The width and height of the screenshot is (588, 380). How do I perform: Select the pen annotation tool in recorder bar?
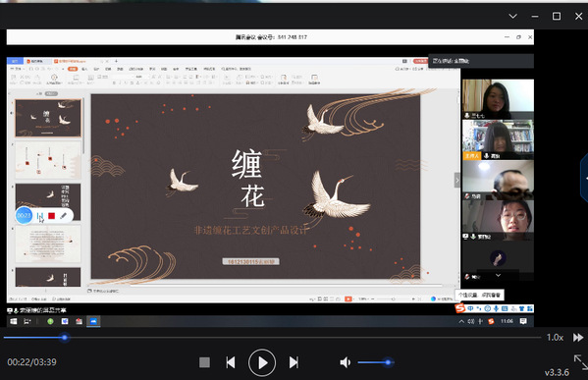pyautogui.click(x=64, y=216)
